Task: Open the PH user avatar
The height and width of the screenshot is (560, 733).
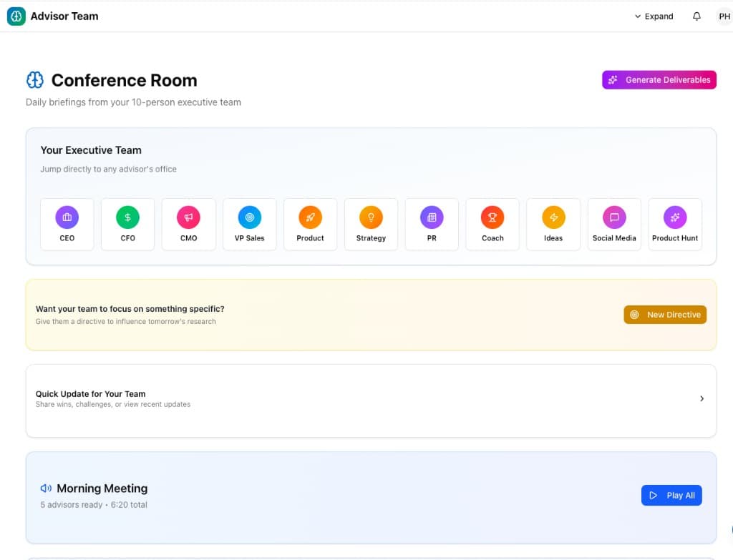Action: pyautogui.click(x=724, y=16)
